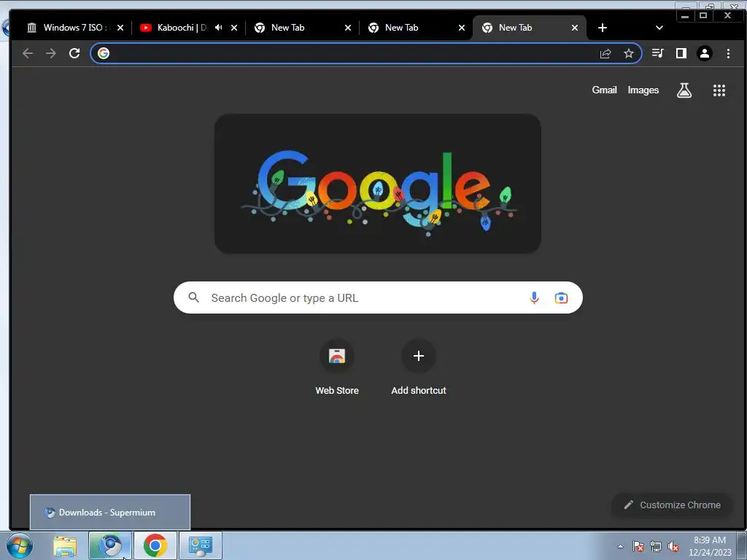Mute the Kaboochi tab audio icon
This screenshot has height=560, width=747.
tap(219, 28)
